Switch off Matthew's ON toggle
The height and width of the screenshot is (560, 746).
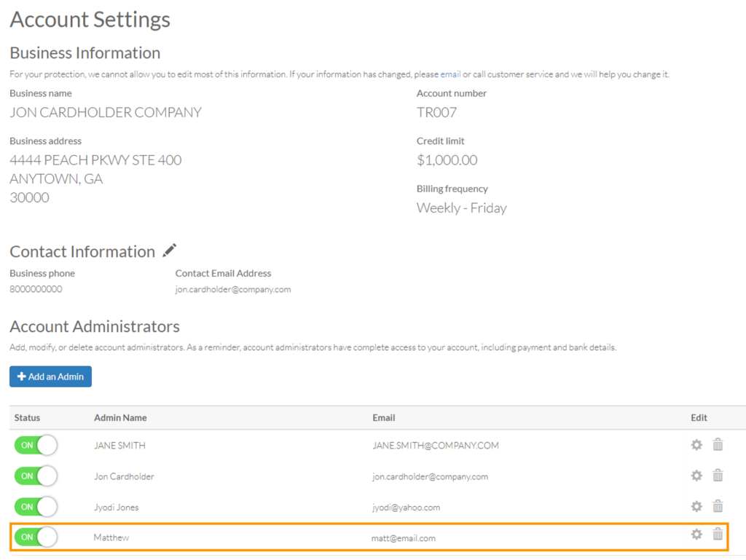pyautogui.click(x=36, y=537)
